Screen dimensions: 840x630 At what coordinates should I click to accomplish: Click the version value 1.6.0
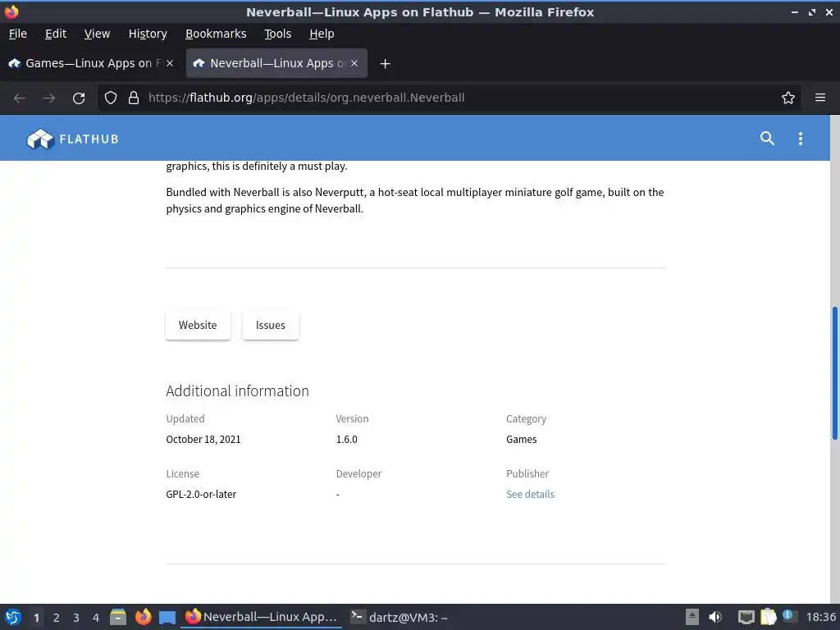point(346,440)
